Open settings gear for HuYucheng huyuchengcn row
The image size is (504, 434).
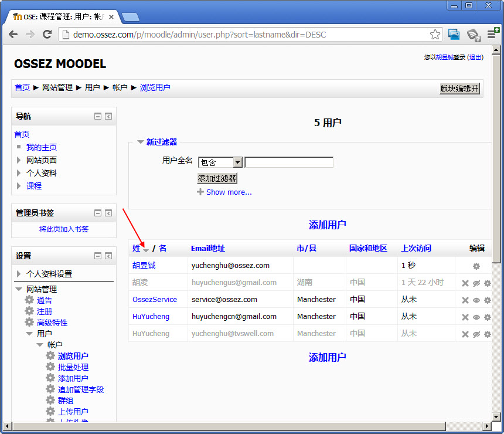point(487,317)
